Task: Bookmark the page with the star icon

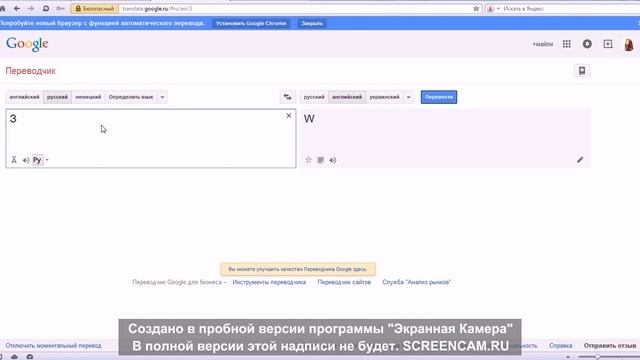Action: 476,9
